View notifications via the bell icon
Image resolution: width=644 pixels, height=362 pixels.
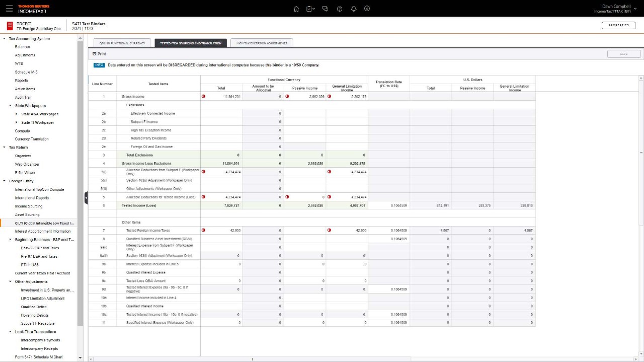pos(354,9)
